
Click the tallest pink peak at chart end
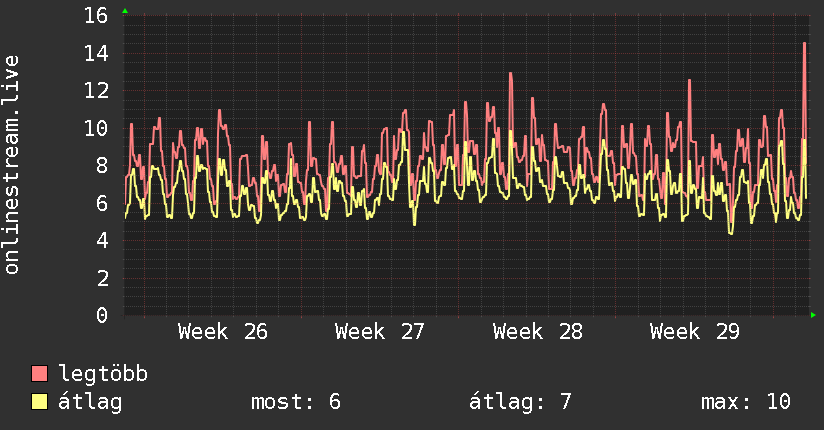[x=805, y=44]
